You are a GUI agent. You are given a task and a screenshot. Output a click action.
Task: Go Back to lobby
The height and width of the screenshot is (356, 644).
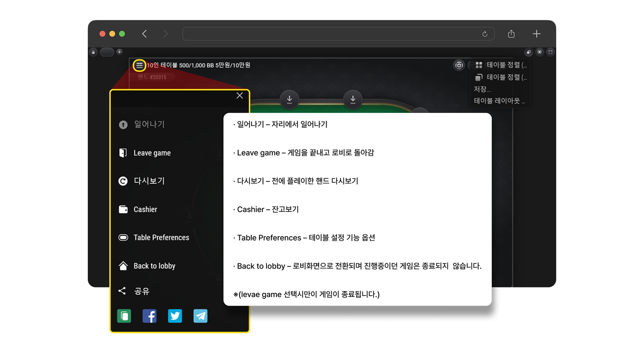154,266
